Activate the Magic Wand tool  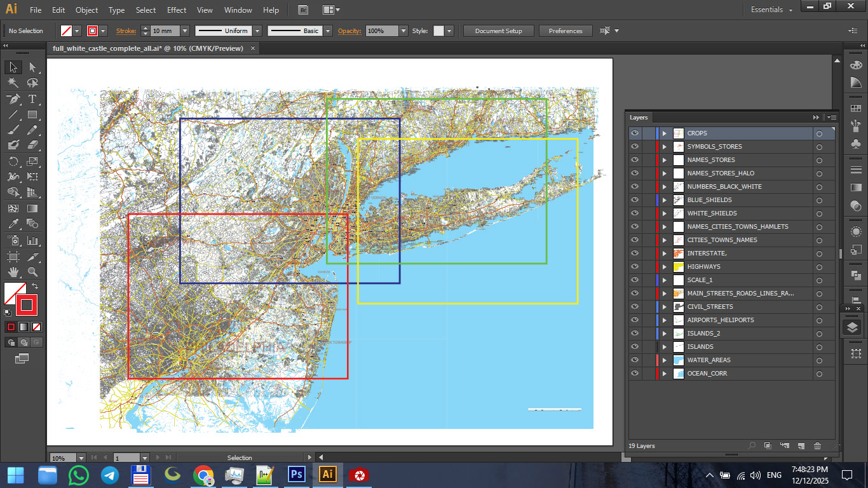pos(13,83)
